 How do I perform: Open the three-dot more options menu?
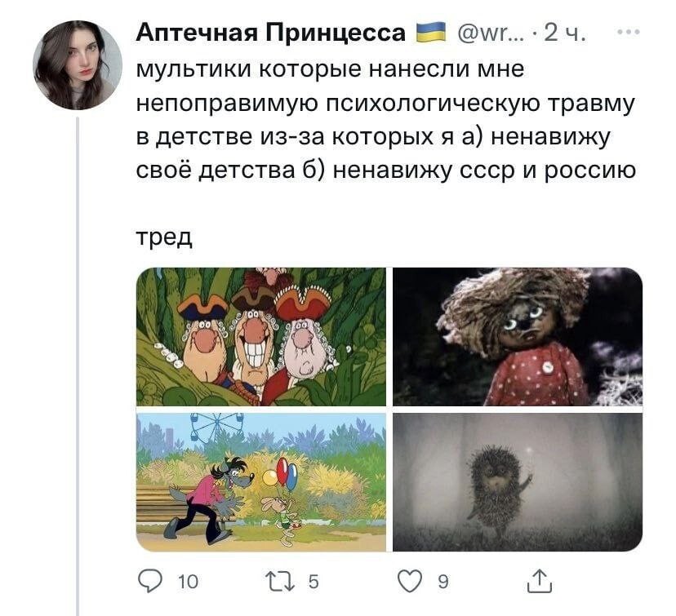click(x=629, y=32)
